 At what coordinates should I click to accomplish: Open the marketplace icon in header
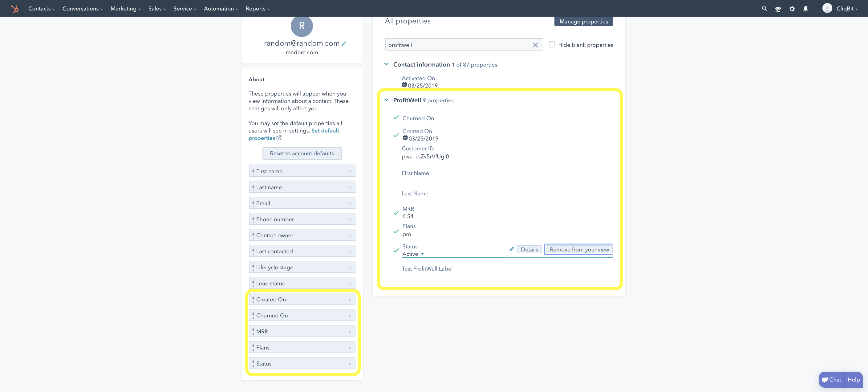pyautogui.click(x=778, y=9)
